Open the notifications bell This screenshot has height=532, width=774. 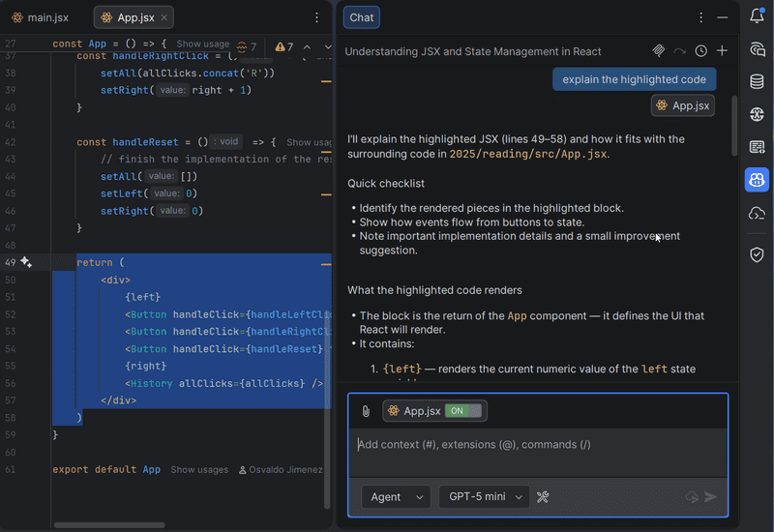coord(757,15)
